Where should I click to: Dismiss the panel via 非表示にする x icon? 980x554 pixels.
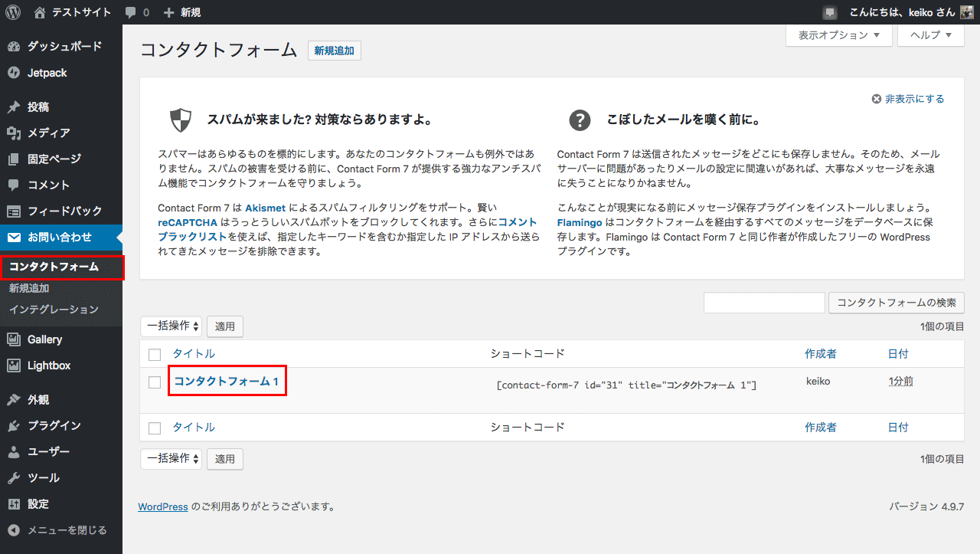click(877, 99)
